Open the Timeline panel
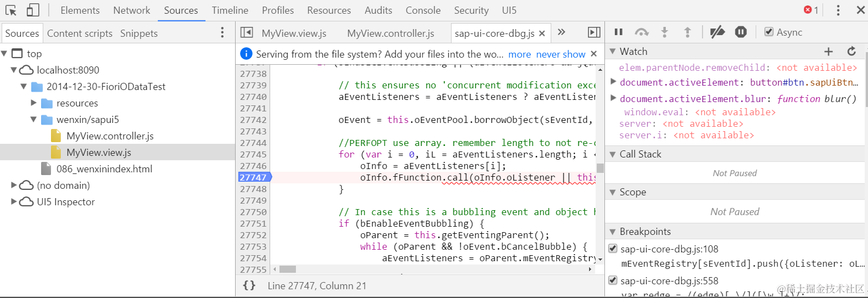868x298 pixels. tap(230, 10)
